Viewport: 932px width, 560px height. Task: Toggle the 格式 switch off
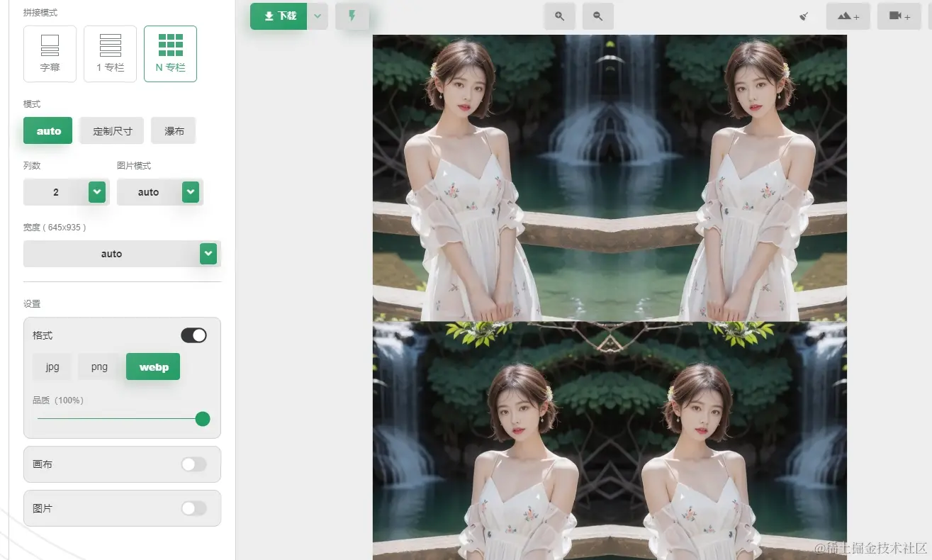point(193,335)
